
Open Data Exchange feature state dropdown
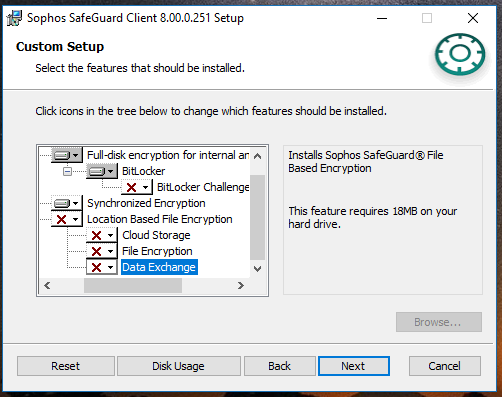(102, 267)
